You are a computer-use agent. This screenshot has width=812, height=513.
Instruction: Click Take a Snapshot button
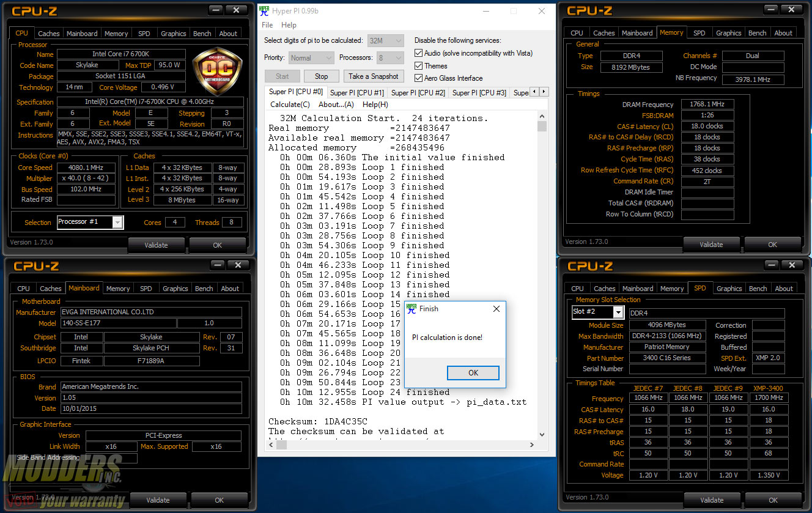coord(374,76)
